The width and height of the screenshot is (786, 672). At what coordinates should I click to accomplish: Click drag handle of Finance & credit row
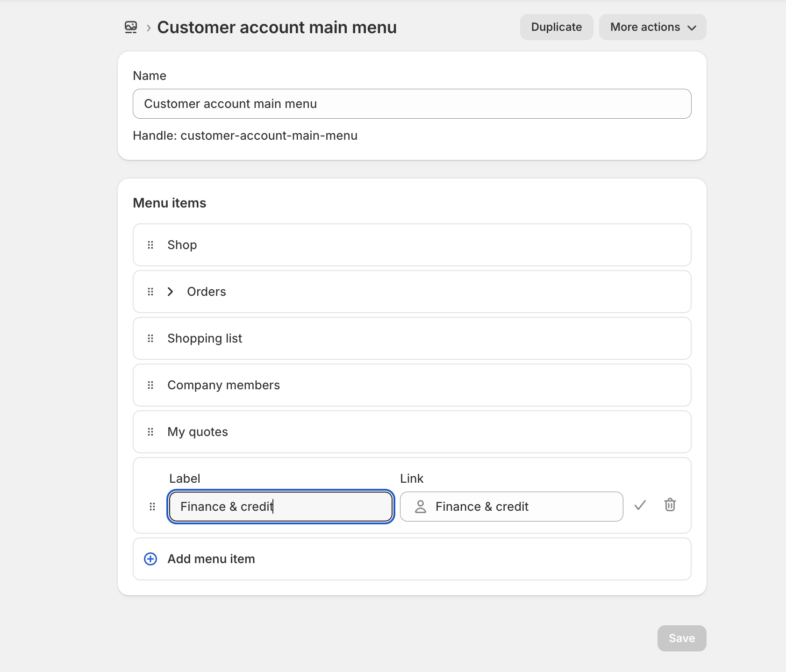[x=152, y=507]
